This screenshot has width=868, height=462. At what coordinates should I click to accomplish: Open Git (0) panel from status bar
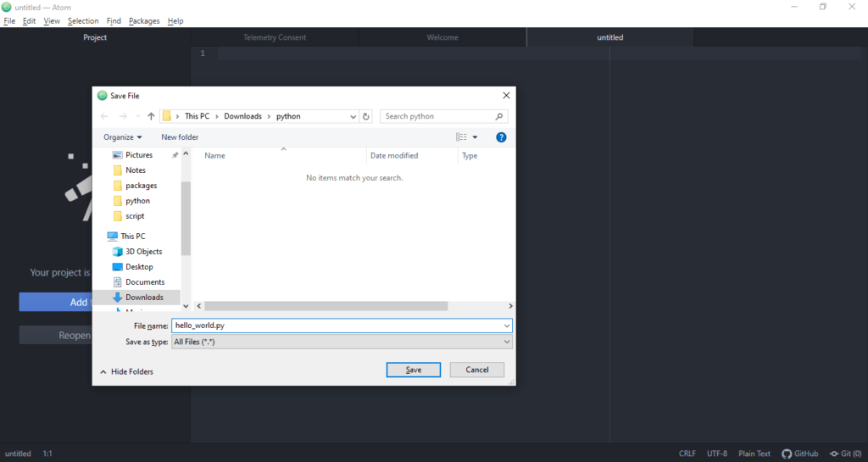(845, 454)
